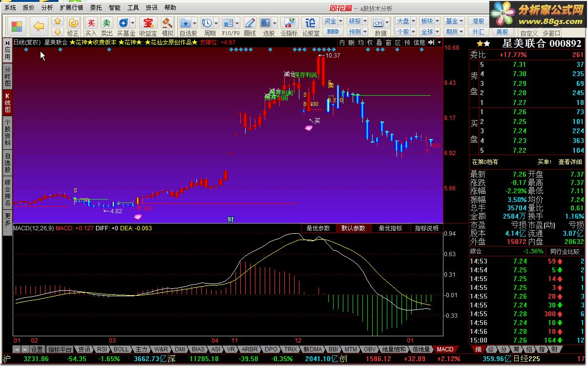Click 查看详细 link in quote panel
The image size is (588, 367).
(x=570, y=162)
